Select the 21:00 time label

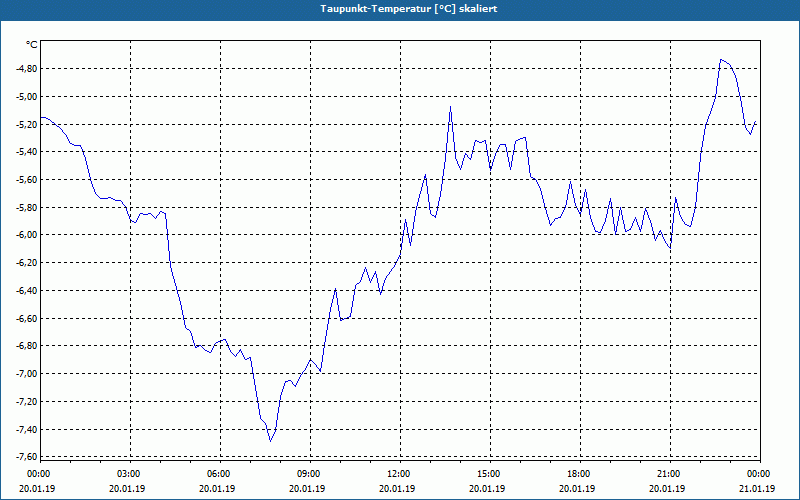(x=670, y=474)
